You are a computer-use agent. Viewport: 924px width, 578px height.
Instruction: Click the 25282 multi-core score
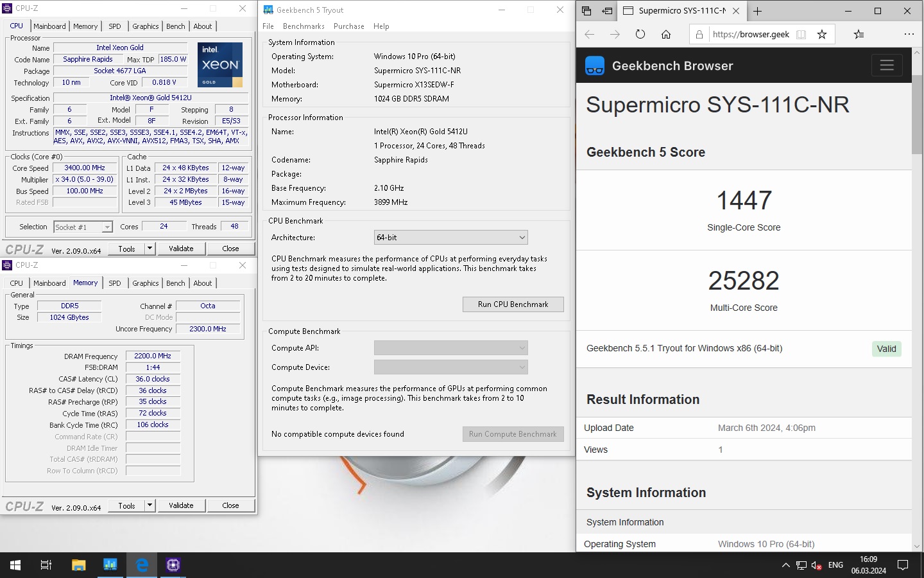(744, 281)
